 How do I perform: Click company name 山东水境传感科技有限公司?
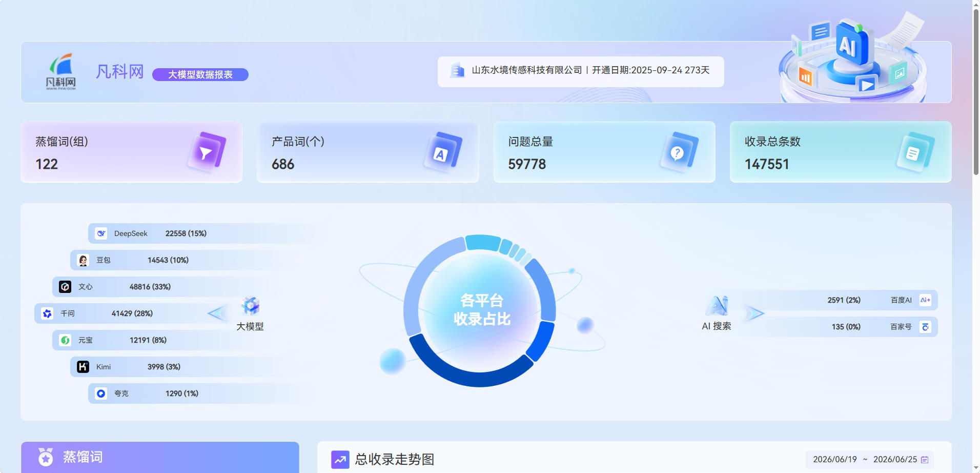(x=527, y=70)
